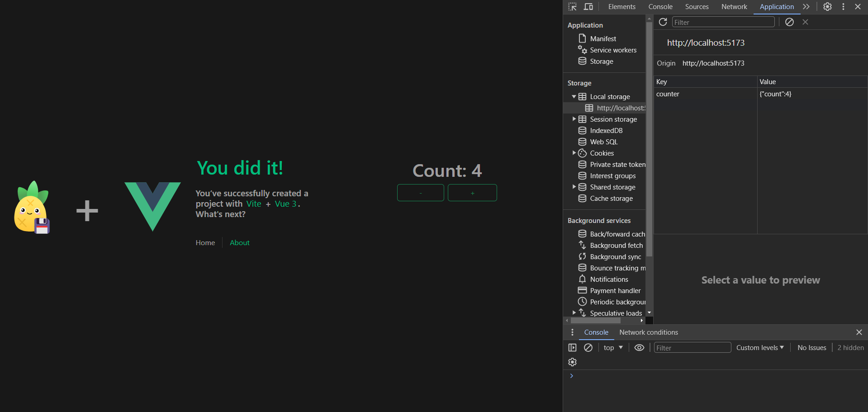This screenshot has height=412, width=868.
Task: Activate the inspect element picker icon
Action: point(573,7)
